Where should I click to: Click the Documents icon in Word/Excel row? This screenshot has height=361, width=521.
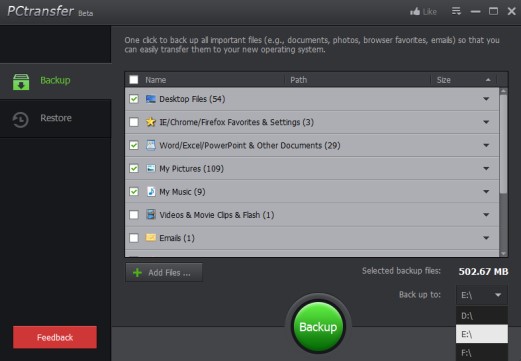[x=151, y=145]
